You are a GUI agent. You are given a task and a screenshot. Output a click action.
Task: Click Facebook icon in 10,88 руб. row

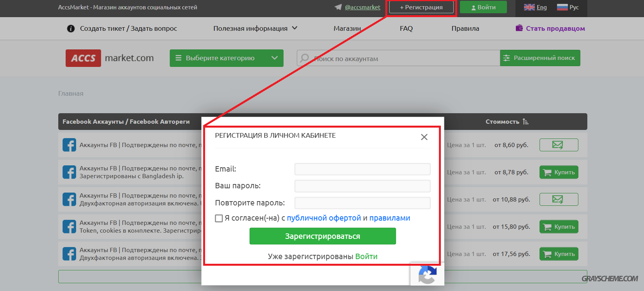coord(69,200)
